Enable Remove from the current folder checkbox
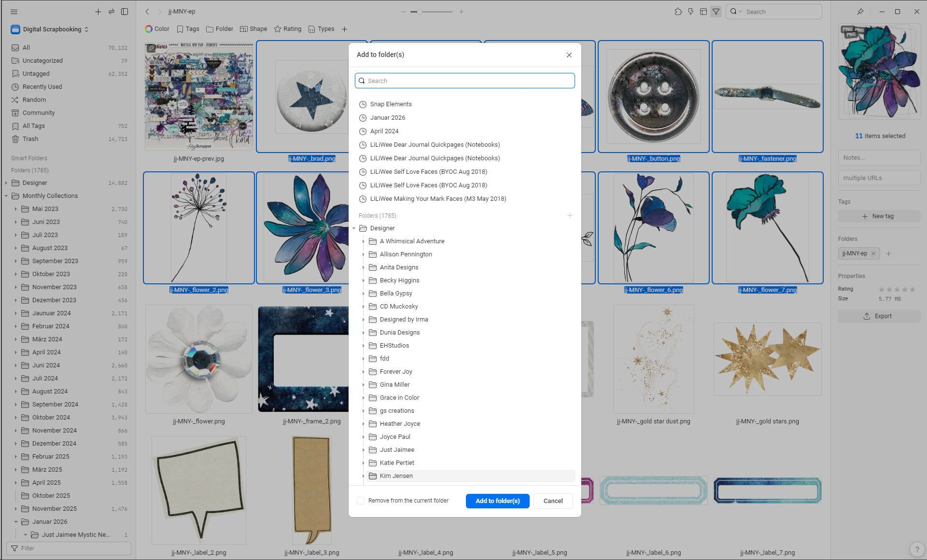927x560 pixels. click(361, 501)
